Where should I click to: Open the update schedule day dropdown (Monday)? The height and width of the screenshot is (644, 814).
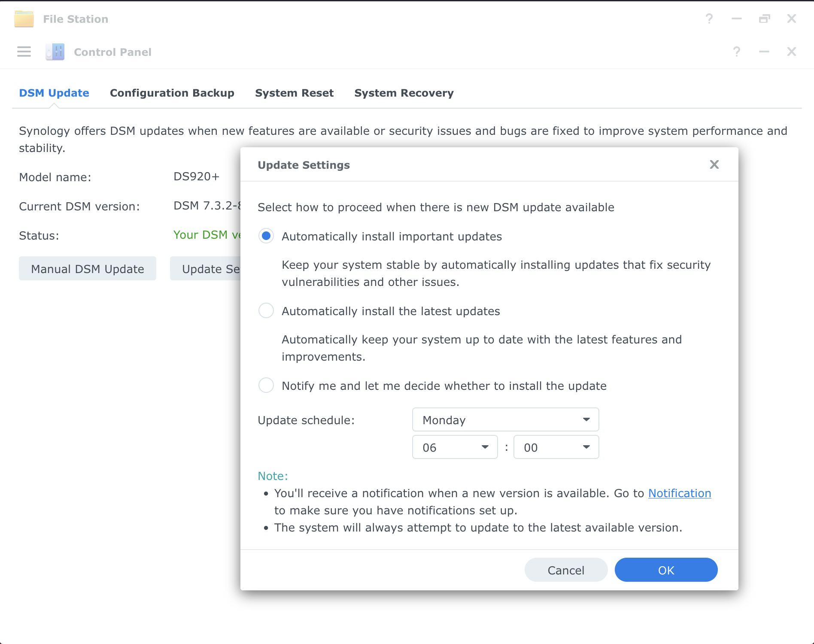click(x=505, y=419)
